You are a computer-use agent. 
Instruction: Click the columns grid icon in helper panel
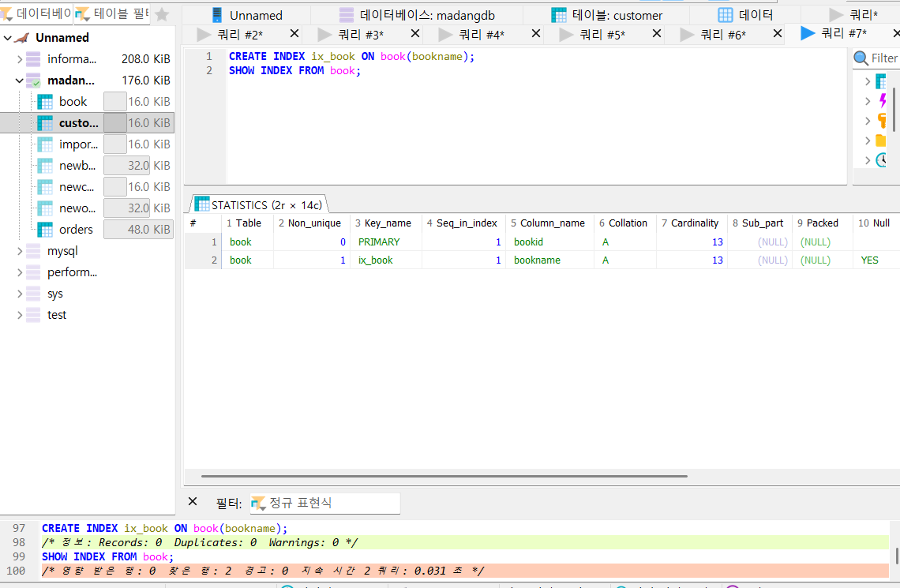pos(880,81)
